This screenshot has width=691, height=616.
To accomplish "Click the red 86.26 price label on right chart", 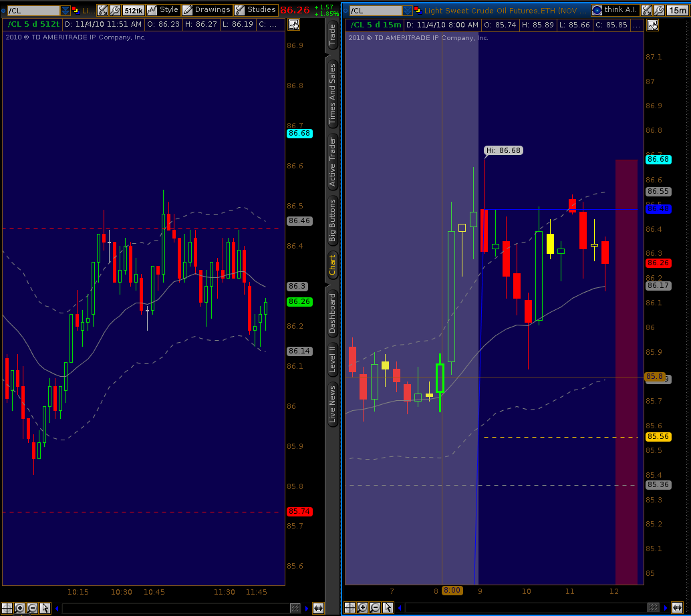I will point(658,263).
